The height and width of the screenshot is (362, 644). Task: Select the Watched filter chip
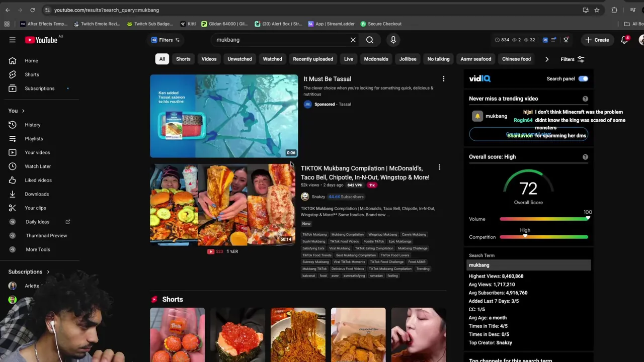(x=272, y=59)
